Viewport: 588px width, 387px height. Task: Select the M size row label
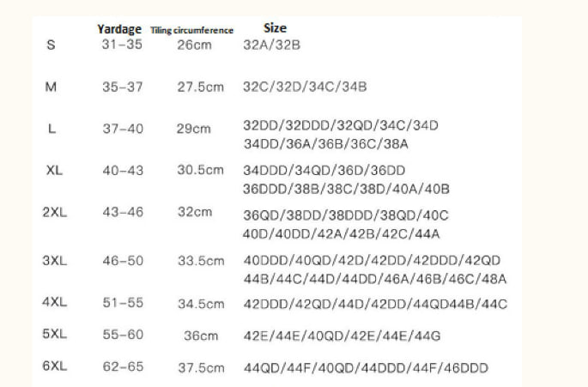click(50, 87)
